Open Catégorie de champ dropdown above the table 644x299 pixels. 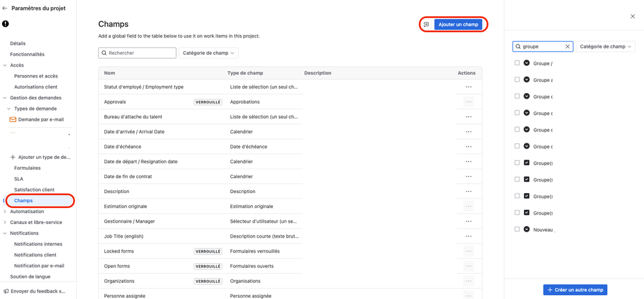208,53
